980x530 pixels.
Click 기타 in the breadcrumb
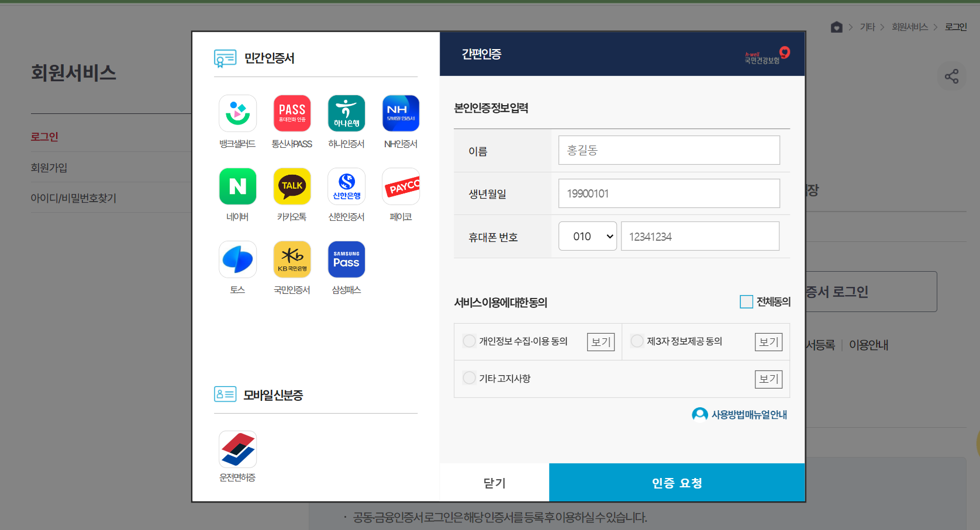tap(867, 27)
